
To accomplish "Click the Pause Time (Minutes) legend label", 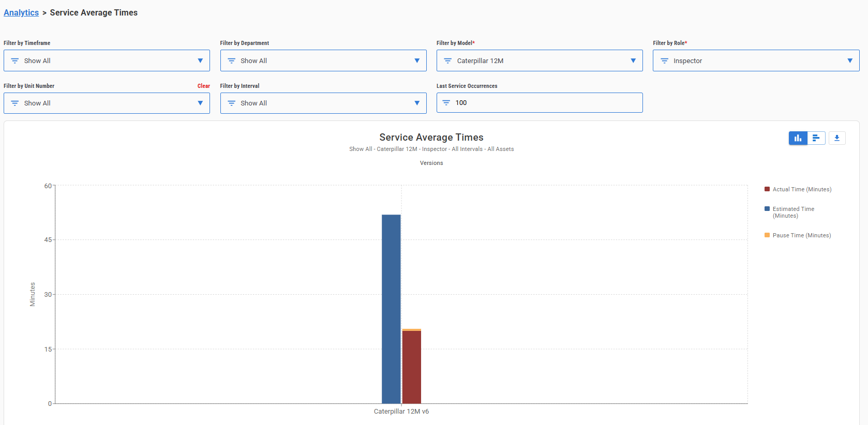I will pyautogui.click(x=802, y=235).
